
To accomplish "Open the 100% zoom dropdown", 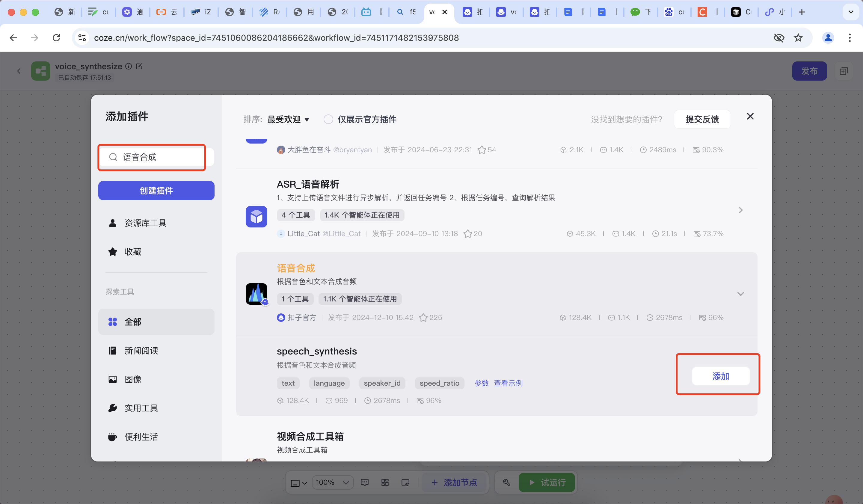I will pyautogui.click(x=332, y=482).
